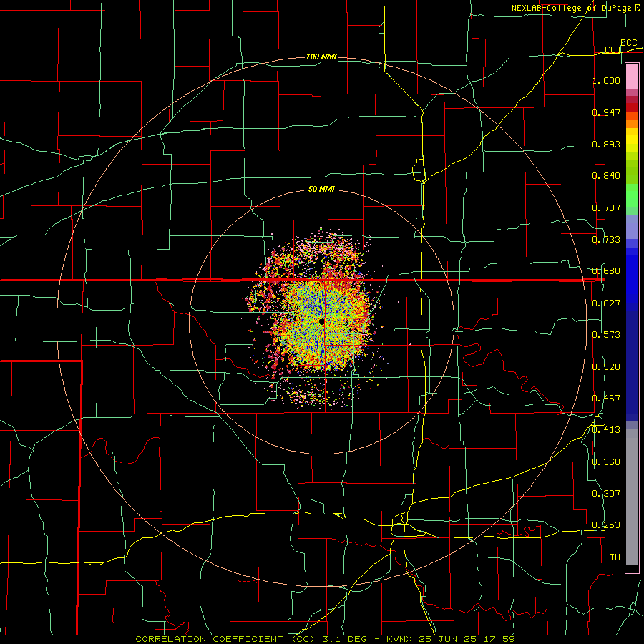Screen dimensions: 644x644
Task: Click the black radar site dot at center
Action: 321,321
